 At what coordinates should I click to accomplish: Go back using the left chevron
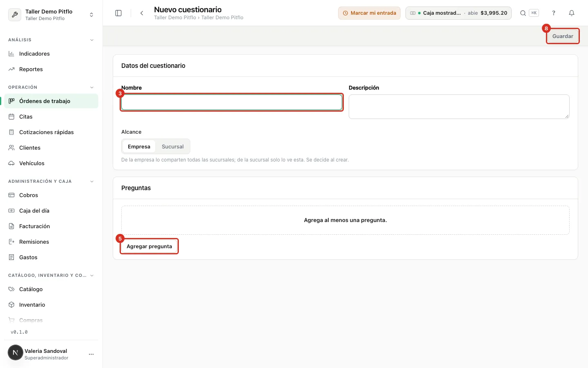(x=142, y=13)
